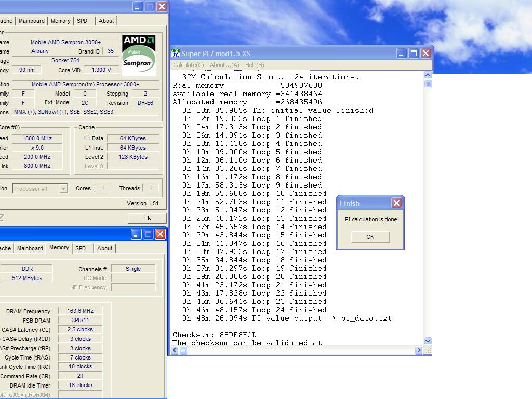Close the Super PI window
Screen dimensions: 532x399
425,54
